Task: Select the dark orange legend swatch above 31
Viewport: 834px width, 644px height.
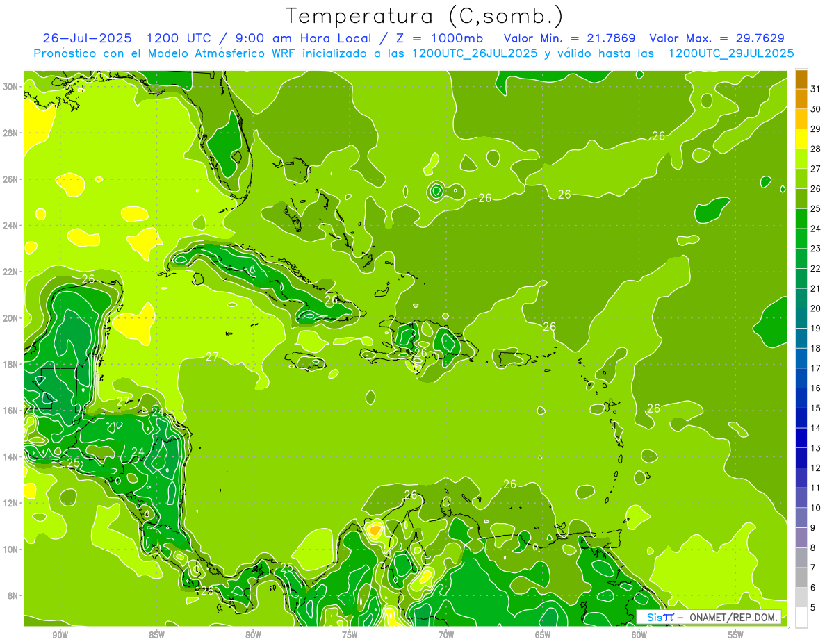Action: pyautogui.click(x=801, y=80)
